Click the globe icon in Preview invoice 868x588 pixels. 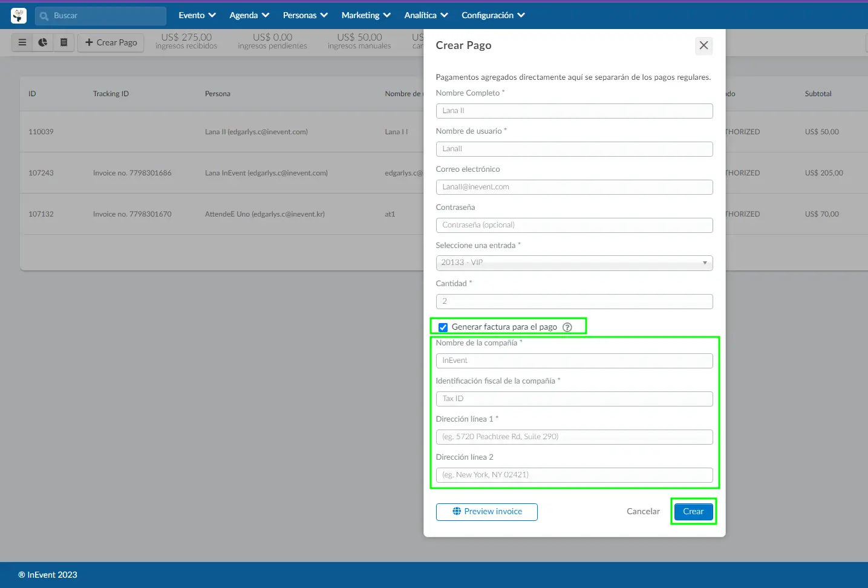[x=457, y=511]
